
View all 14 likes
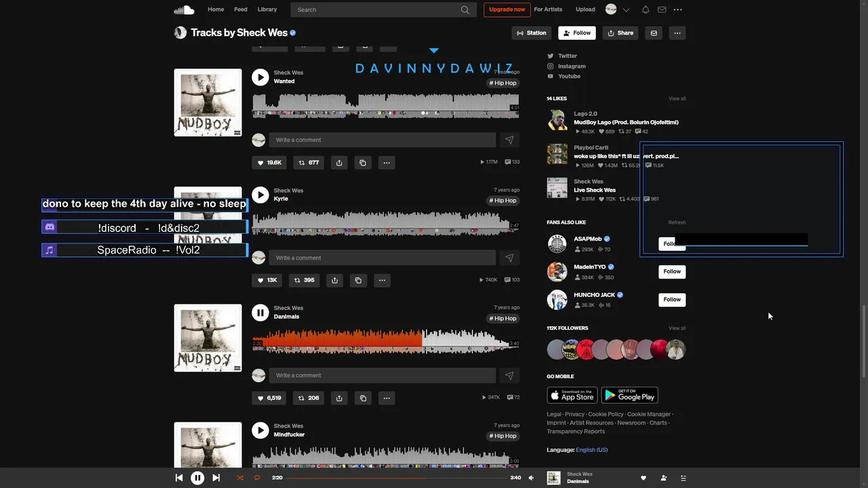677,99
